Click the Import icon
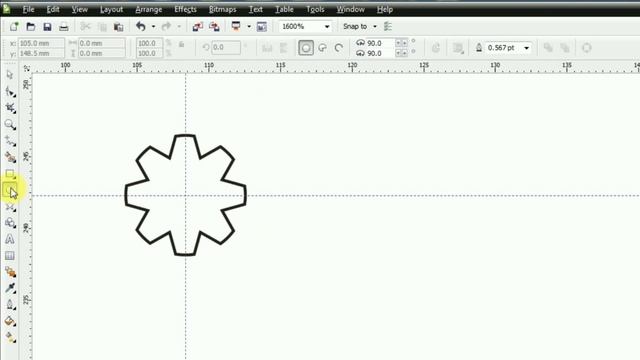The image size is (640, 360). click(198, 27)
